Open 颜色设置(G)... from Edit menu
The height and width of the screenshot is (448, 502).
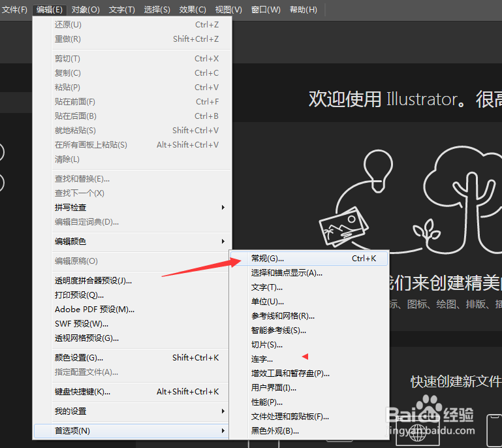(133, 358)
